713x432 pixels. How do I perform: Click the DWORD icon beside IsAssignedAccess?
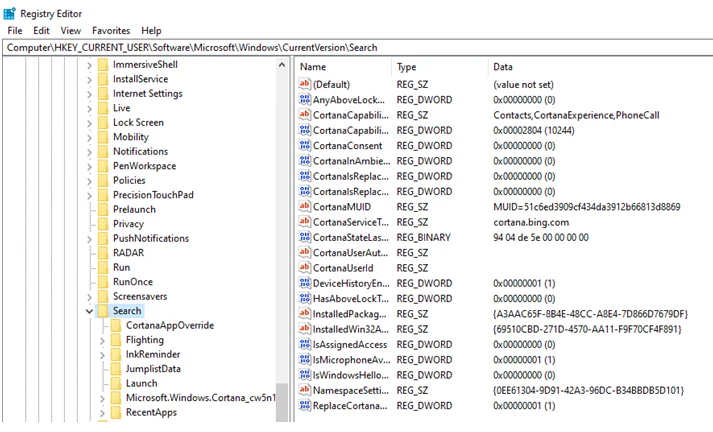pos(304,344)
